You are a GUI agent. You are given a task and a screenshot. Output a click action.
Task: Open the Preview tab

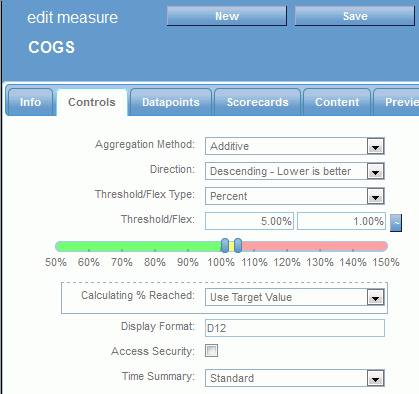click(397, 102)
